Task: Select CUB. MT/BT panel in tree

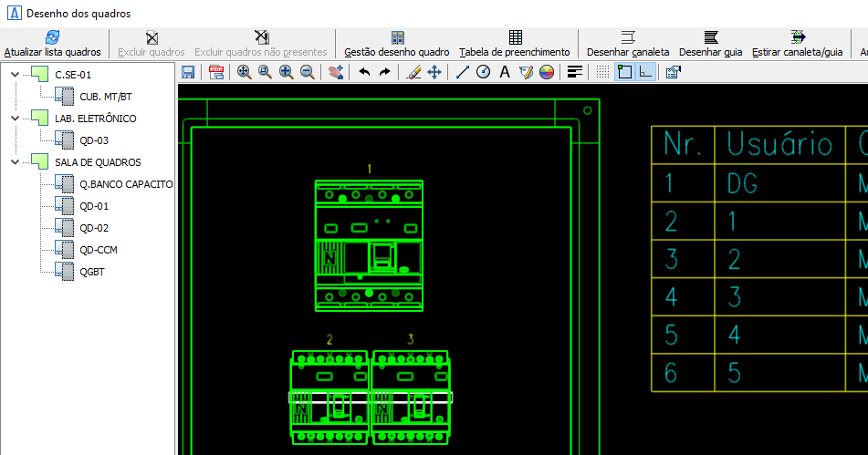Action: coord(106,97)
